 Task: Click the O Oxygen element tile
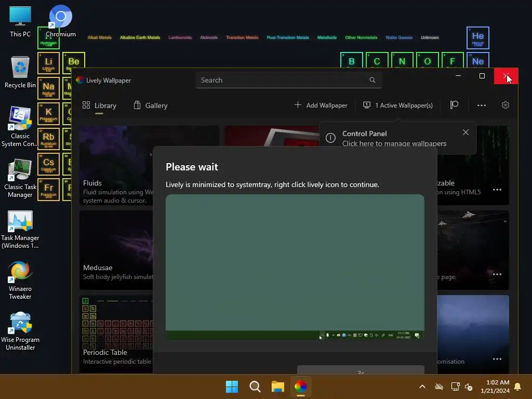click(427, 60)
